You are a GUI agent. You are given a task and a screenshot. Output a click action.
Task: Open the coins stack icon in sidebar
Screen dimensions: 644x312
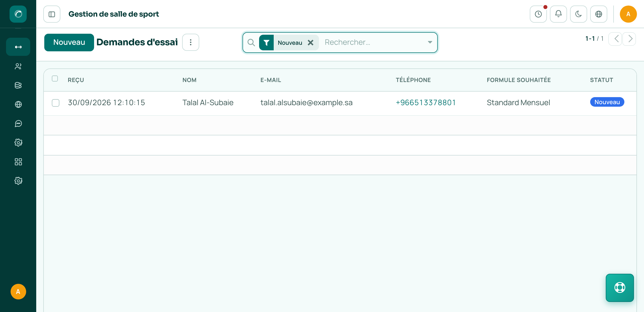pyautogui.click(x=18, y=85)
